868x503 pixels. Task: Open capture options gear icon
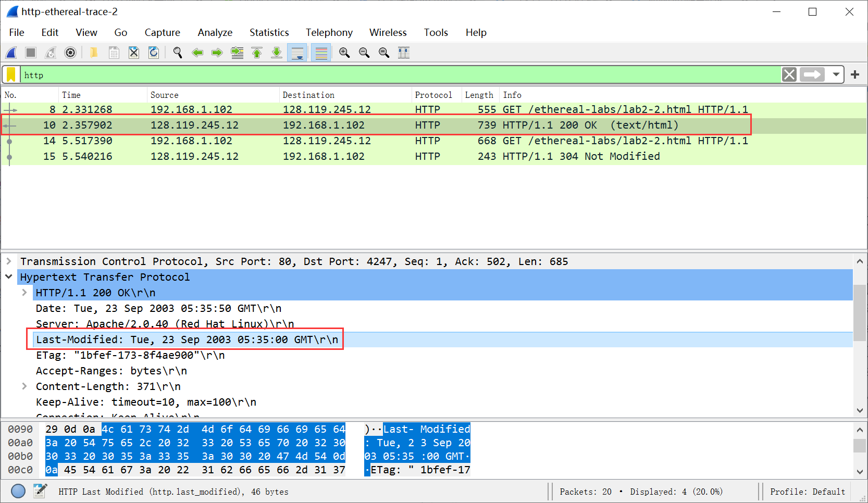pos(70,53)
